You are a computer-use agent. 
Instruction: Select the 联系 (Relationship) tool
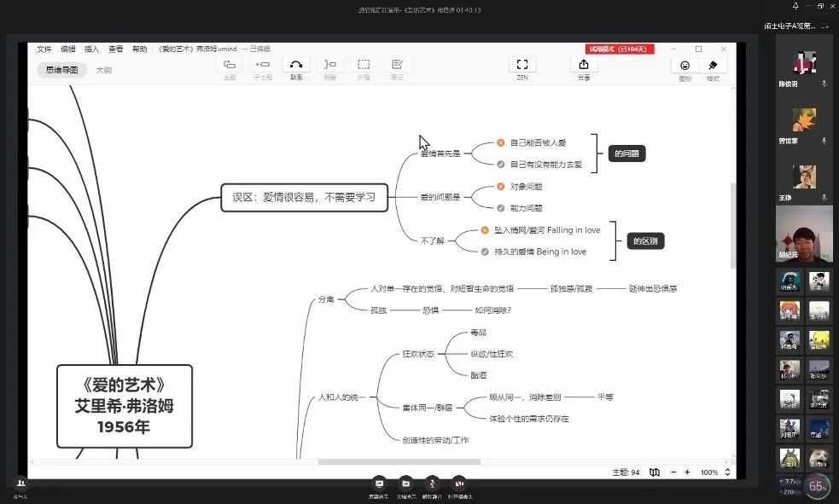point(295,66)
